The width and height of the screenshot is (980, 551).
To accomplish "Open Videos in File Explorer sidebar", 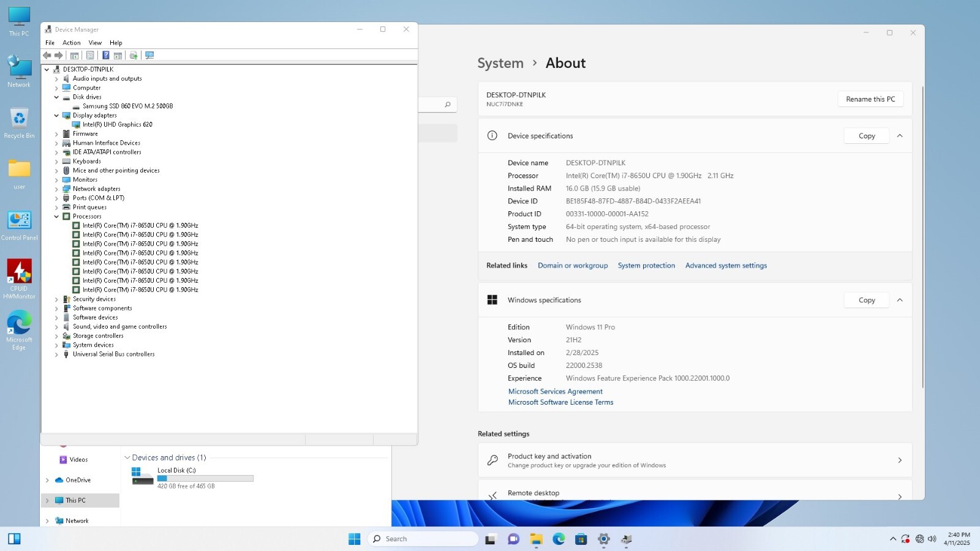I will (x=78, y=460).
